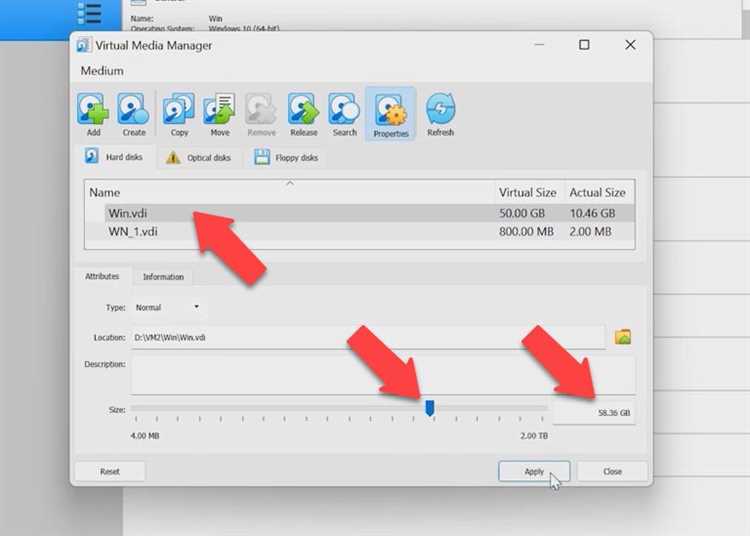Click the greyed Remove disk icon
Image resolution: width=750 pixels, height=536 pixels.
[x=261, y=115]
